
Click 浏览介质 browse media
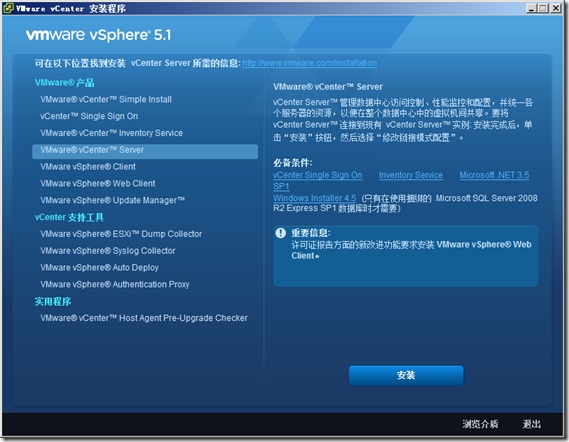tap(480, 423)
